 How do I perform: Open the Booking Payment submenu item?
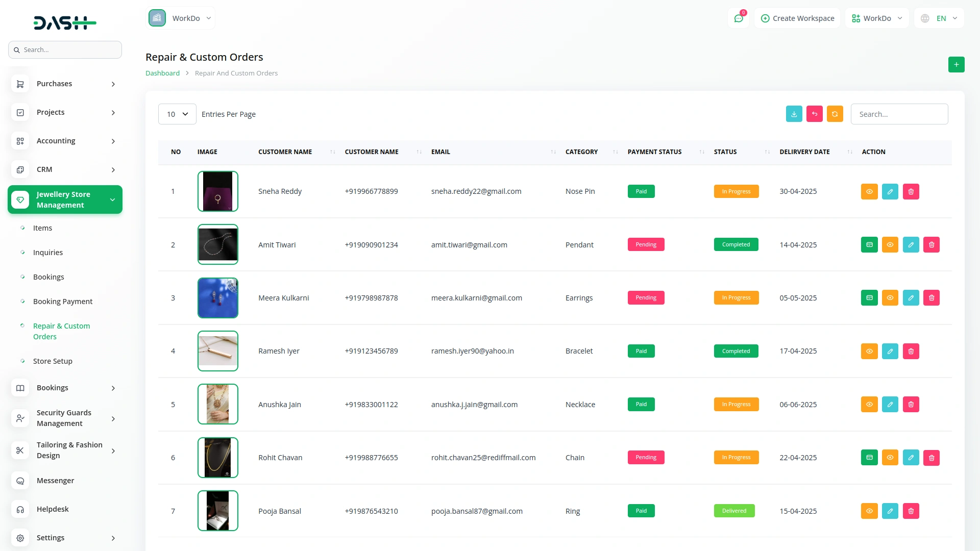coord(63,302)
